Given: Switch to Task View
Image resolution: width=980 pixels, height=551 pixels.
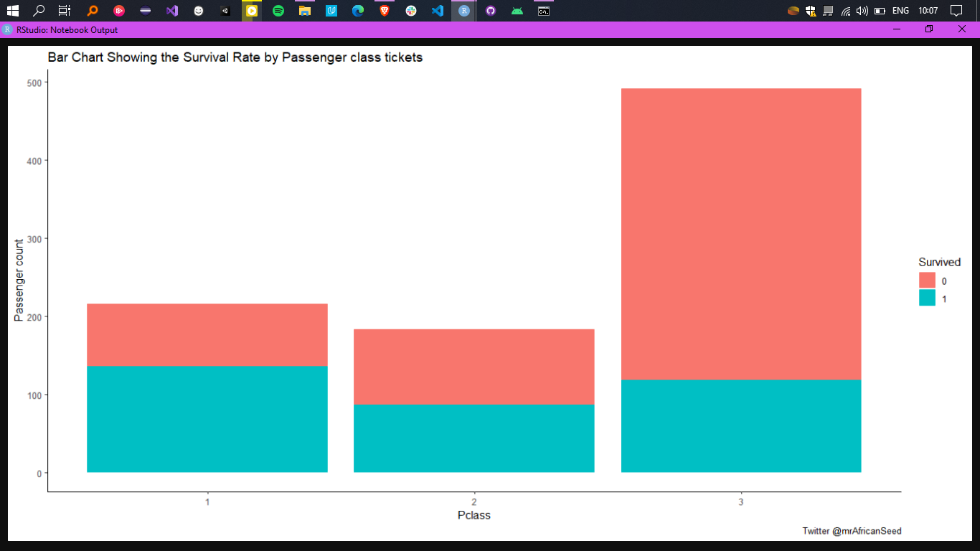Looking at the screenshot, I should (x=64, y=11).
